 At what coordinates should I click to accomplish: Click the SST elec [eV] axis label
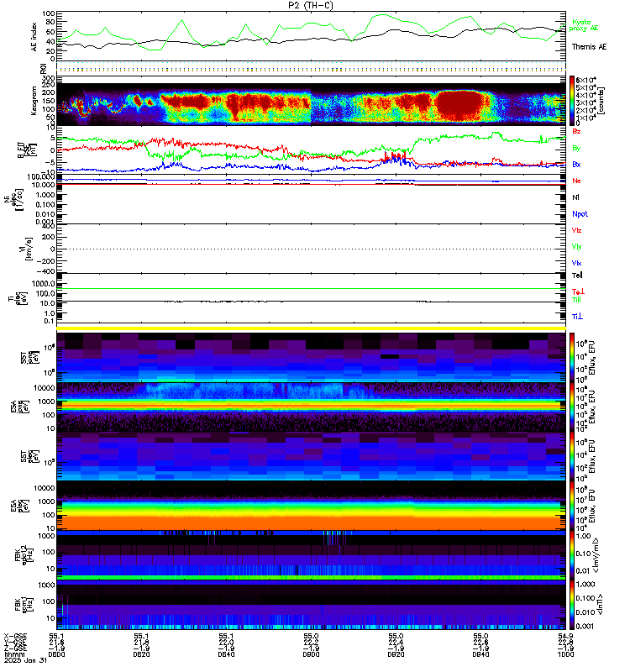pos(29,456)
